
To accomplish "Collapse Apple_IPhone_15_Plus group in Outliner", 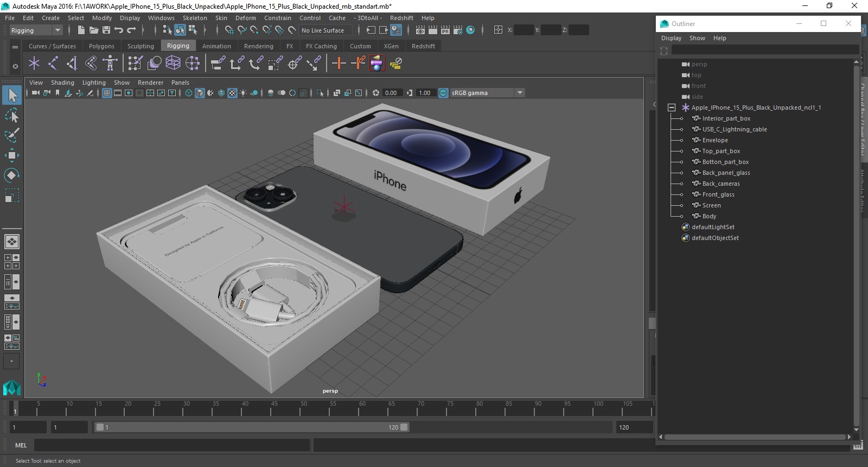I will coord(671,108).
